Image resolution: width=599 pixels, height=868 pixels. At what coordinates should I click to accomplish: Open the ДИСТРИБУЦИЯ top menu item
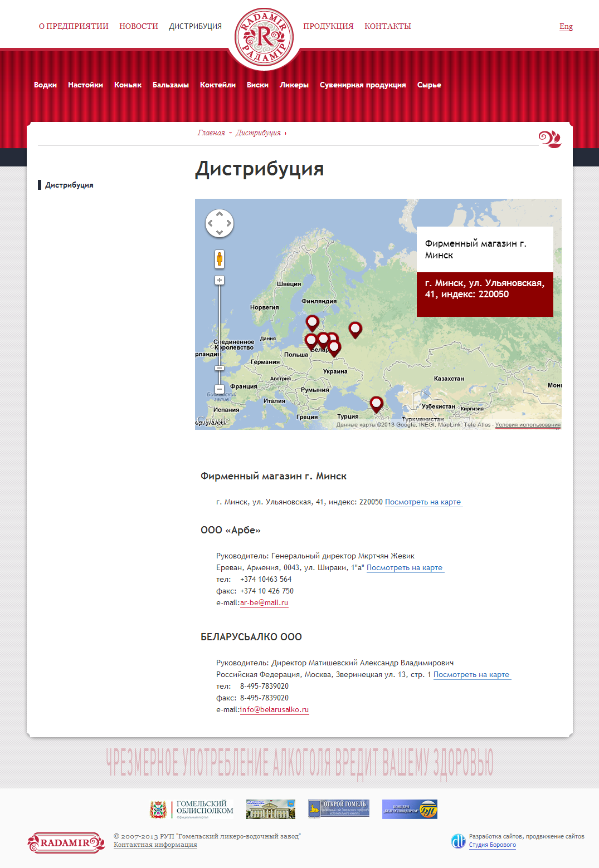pyautogui.click(x=195, y=26)
